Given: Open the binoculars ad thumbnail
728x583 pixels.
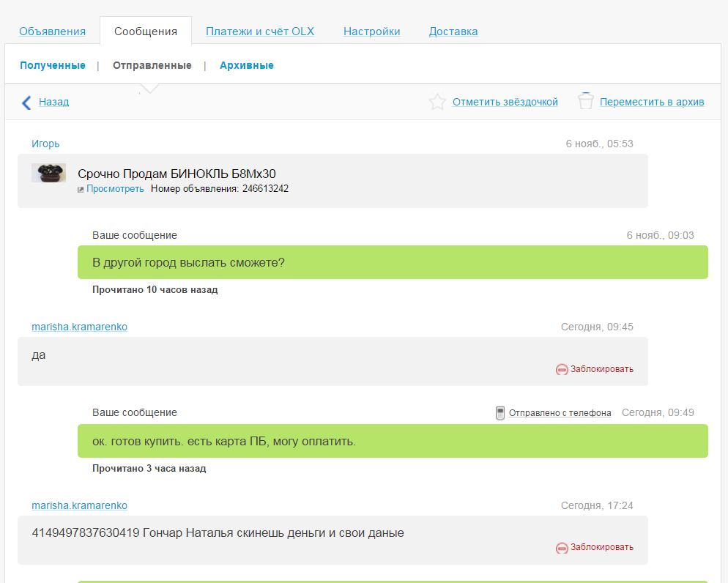Looking at the screenshot, I should pyautogui.click(x=49, y=173).
